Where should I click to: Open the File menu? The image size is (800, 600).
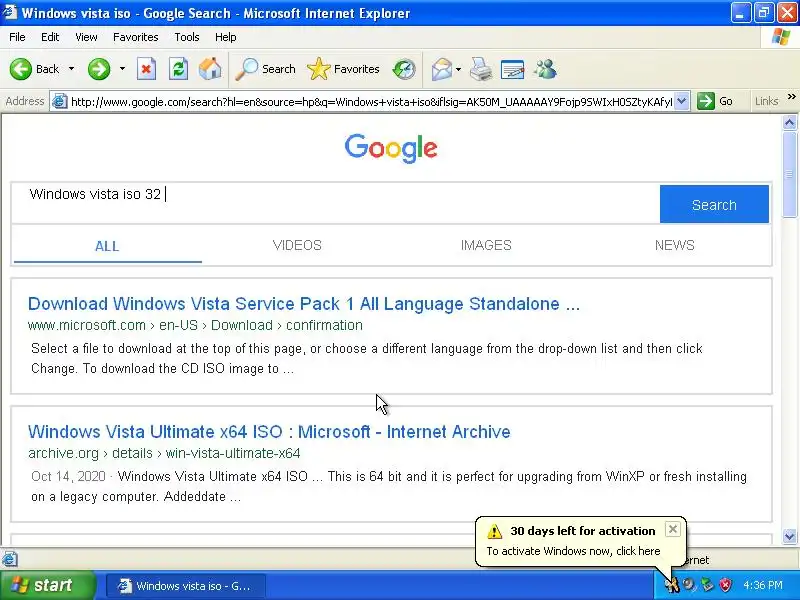coord(17,37)
